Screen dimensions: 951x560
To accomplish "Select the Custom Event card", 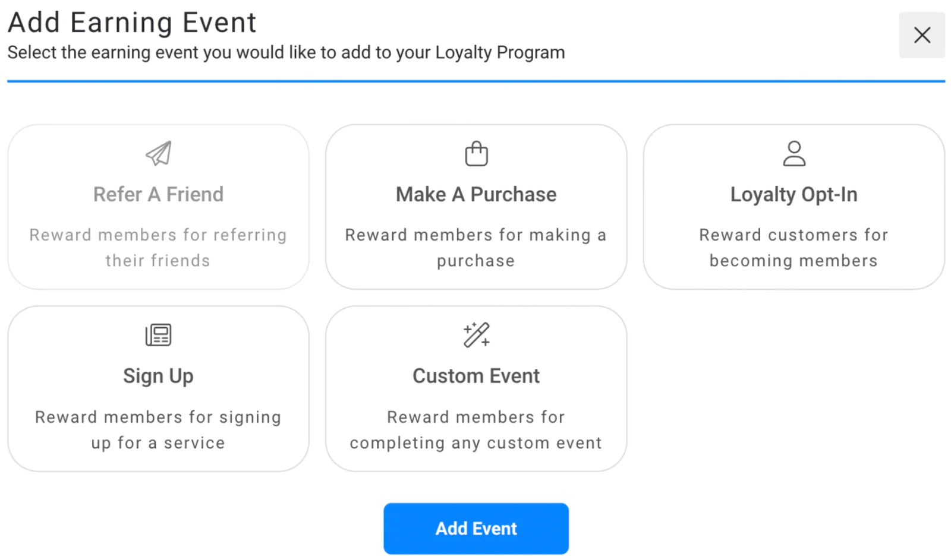I will tap(475, 388).
